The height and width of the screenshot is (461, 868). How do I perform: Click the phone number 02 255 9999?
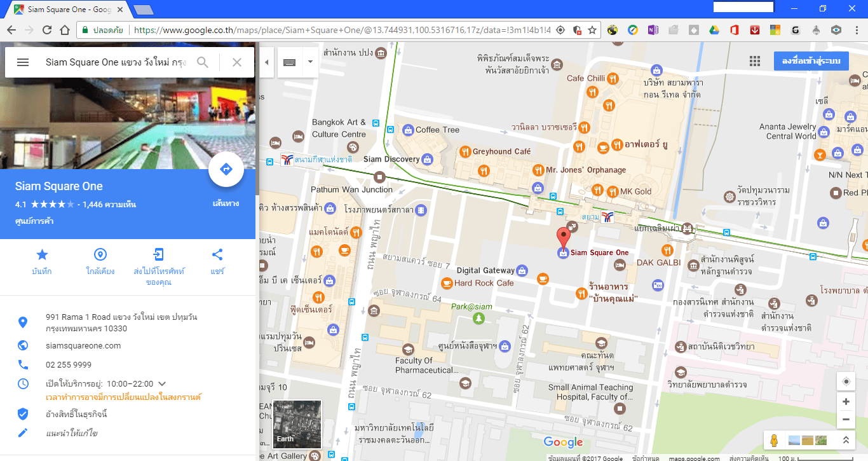(x=69, y=365)
